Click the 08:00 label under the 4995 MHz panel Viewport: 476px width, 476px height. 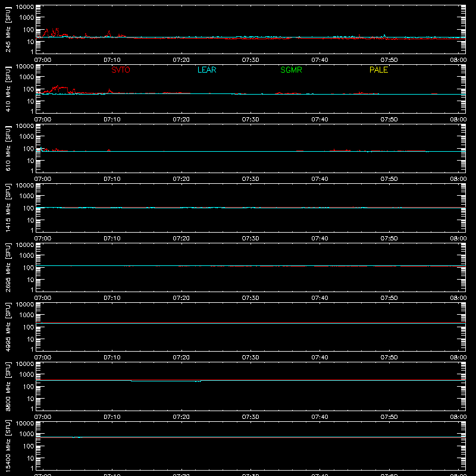click(458, 358)
